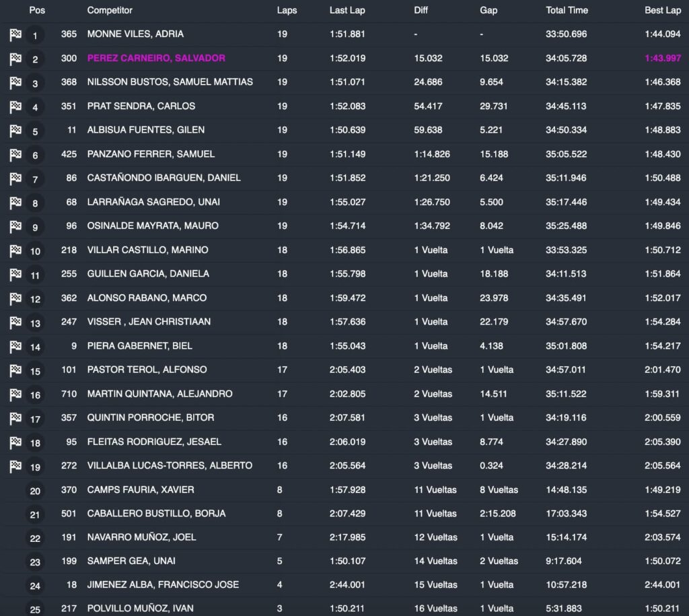This screenshot has width=689, height=616.
Task: Click the finish flag beside PEREZ CARNEIRO
Action: point(15,59)
